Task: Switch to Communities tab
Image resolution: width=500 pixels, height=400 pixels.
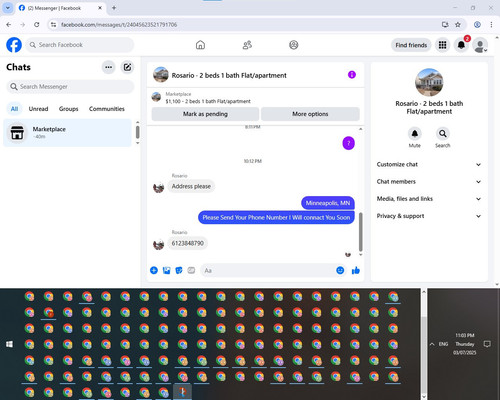Action: 107,109
